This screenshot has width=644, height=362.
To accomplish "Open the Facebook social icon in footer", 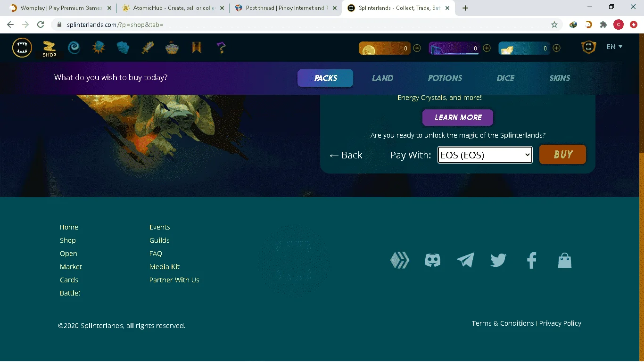I will tap(532, 260).
